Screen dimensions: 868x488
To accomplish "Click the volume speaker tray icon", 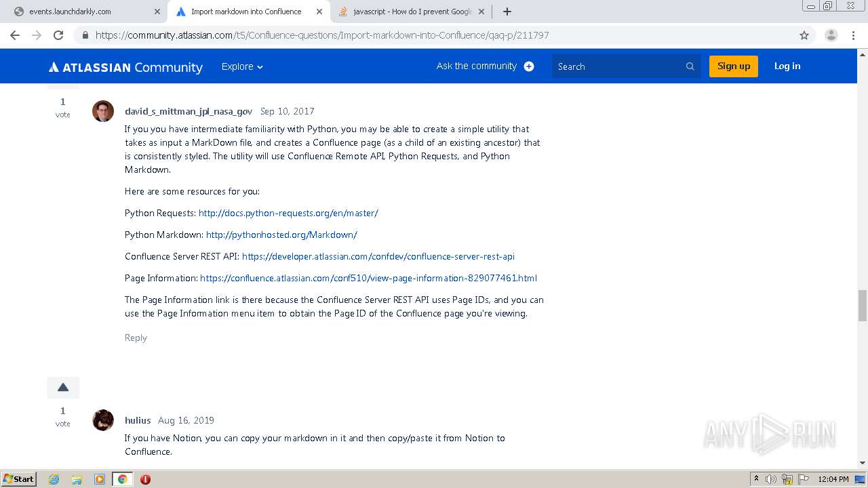I will tap(772, 479).
